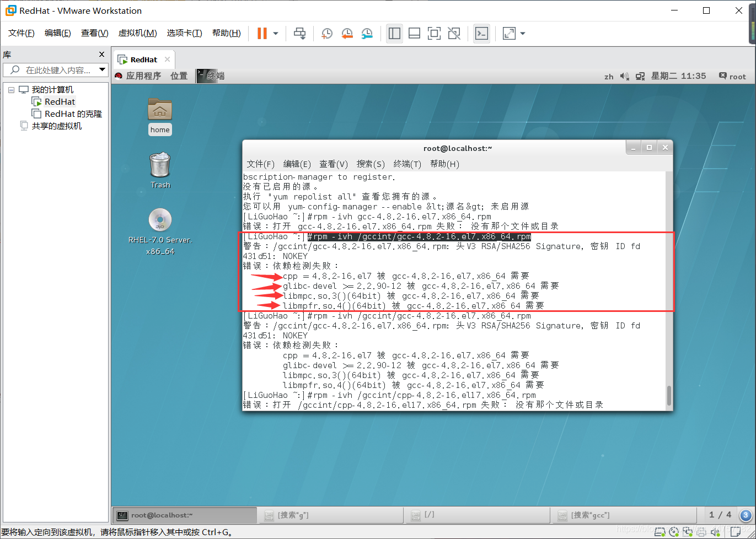Click the last line mentioning cpp-4.8.2-16.el17.x86_64.rpm

[423, 405]
